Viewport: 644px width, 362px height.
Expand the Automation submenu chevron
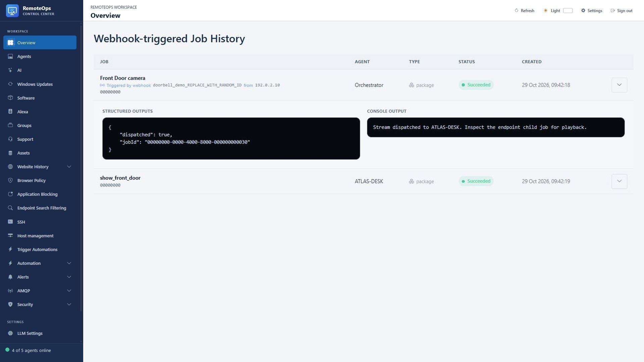click(69, 263)
